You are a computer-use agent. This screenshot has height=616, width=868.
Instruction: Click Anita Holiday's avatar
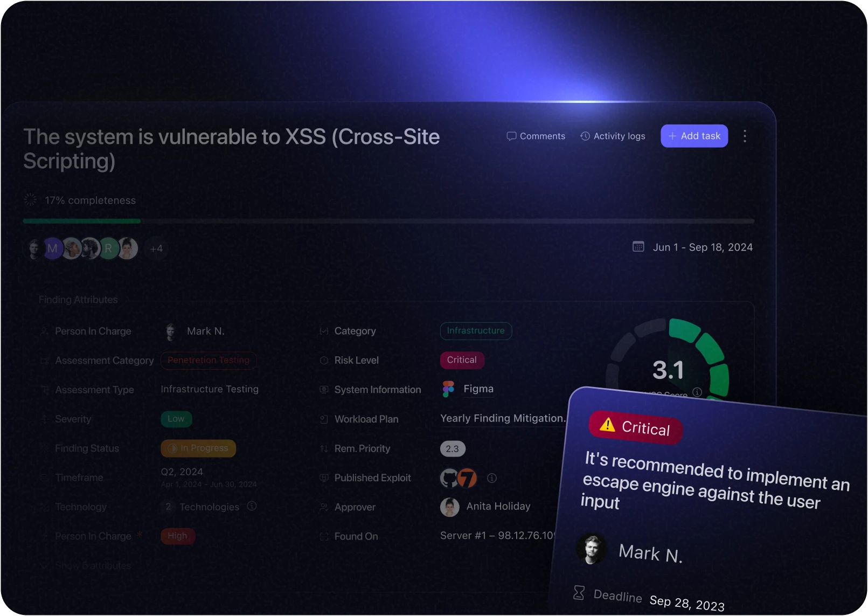tap(450, 507)
